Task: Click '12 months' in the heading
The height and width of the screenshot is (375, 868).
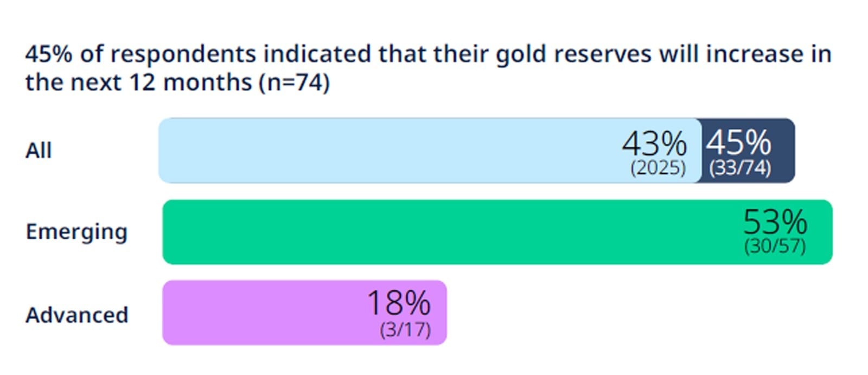Action: (x=190, y=82)
